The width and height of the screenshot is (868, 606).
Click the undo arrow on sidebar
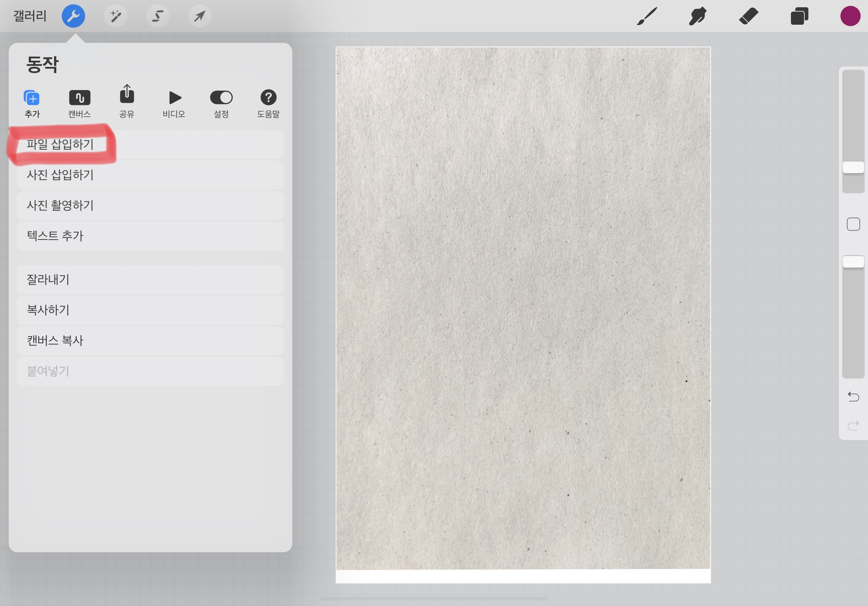(853, 397)
